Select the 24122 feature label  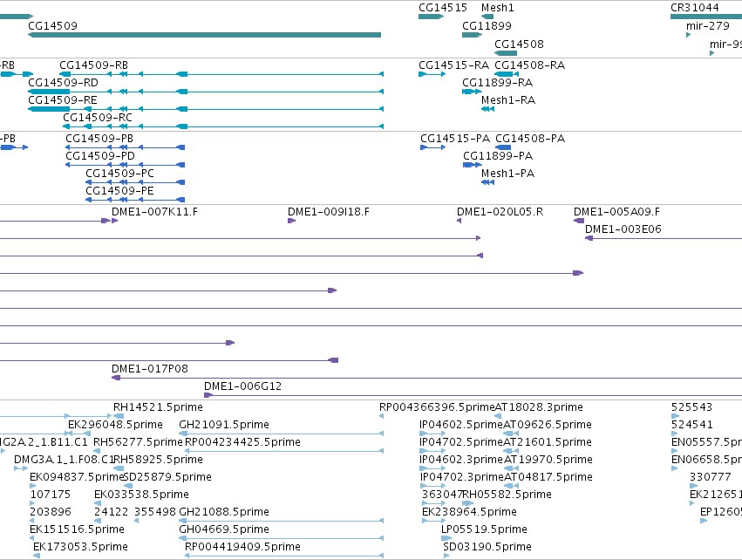tap(112, 512)
